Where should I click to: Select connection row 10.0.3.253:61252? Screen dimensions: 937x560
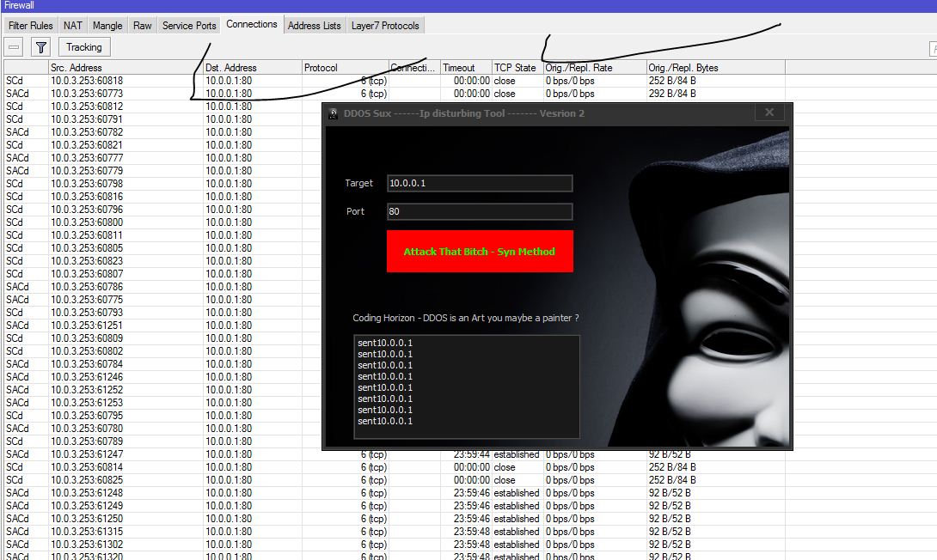point(162,390)
